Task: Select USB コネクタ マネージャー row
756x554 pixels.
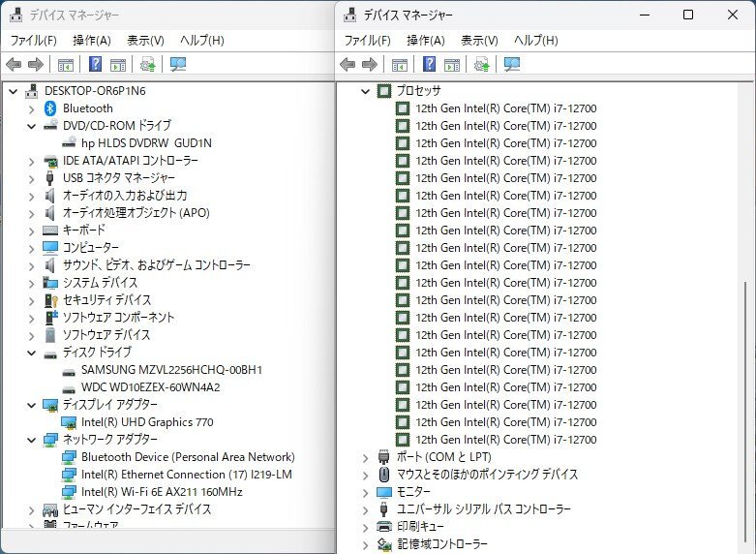Action: click(119, 178)
